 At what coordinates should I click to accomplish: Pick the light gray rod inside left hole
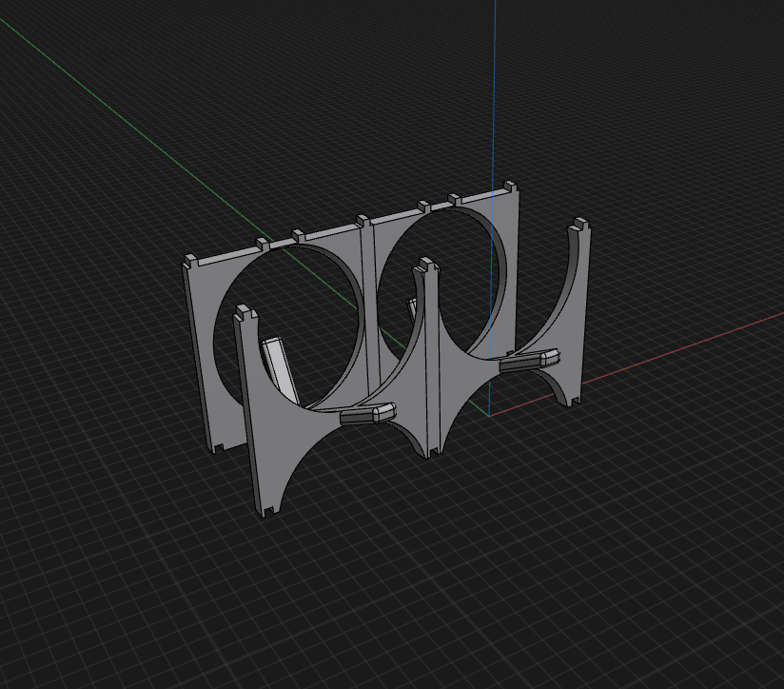tap(280, 370)
